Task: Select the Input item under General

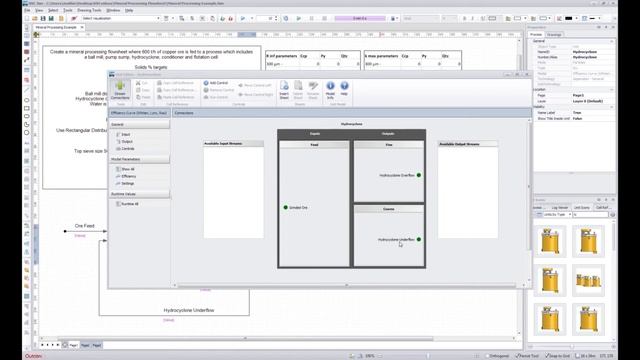Action: point(123,134)
